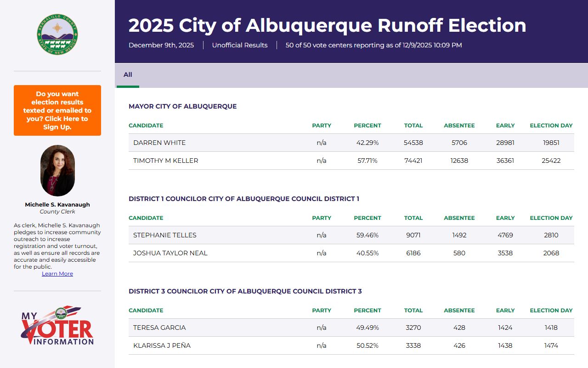Viewport: 588px width, 368px height.
Task: Click the Michelle S. Kavanaugh name text
Action: 57,205
